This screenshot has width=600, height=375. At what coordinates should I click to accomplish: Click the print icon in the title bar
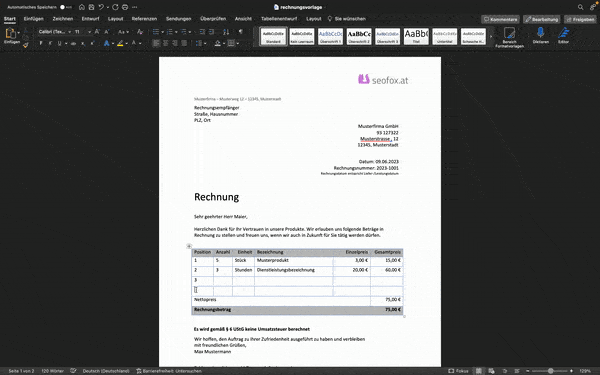(x=125, y=7)
